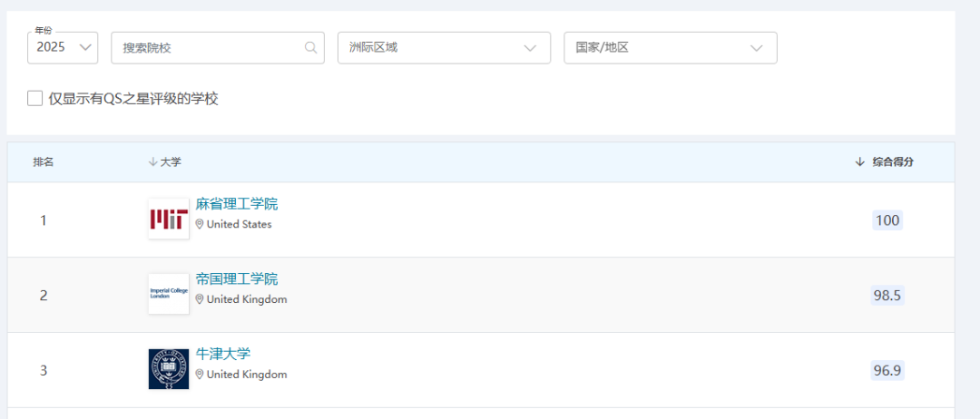
Task: Sort by the 综合得分 column header
Action: pos(885,161)
